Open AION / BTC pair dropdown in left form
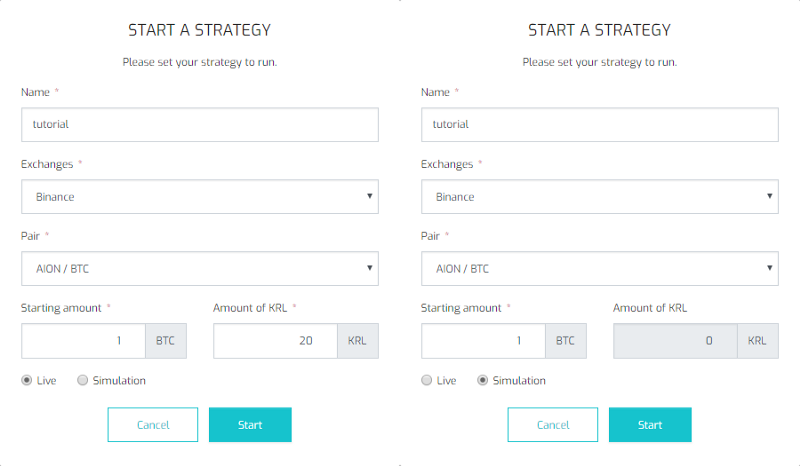Viewport: 800px width, 466px height. coord(200,268)
